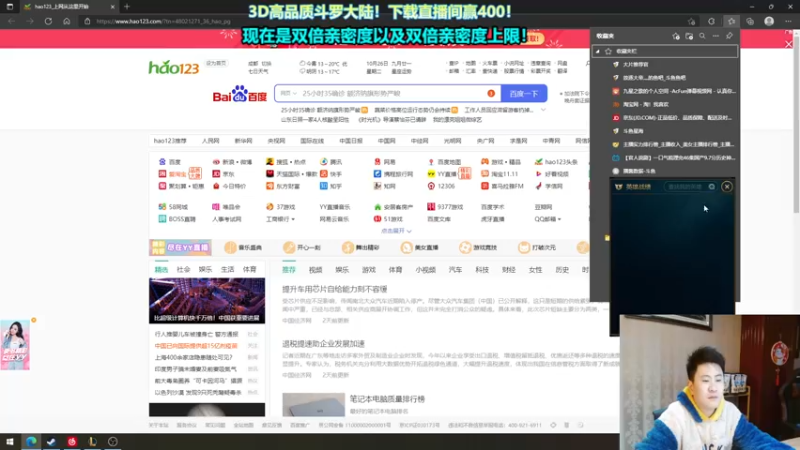Image resolution: width=800 pixels, height=450 pixels.
Task: Open the 知乎 site link
Action: point(331,186)
